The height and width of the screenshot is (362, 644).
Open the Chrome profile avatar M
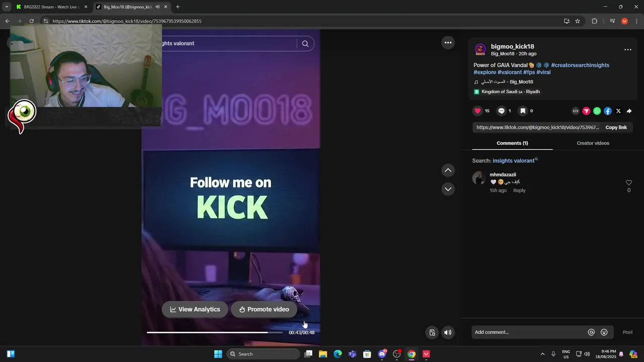[624, 21]
